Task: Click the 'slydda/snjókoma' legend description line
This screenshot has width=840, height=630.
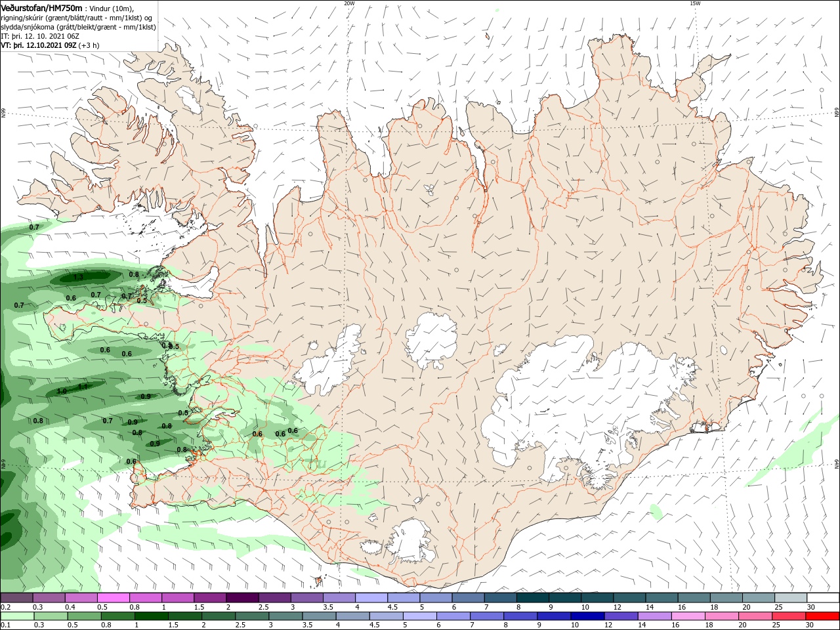Action: tap(78, 27)
